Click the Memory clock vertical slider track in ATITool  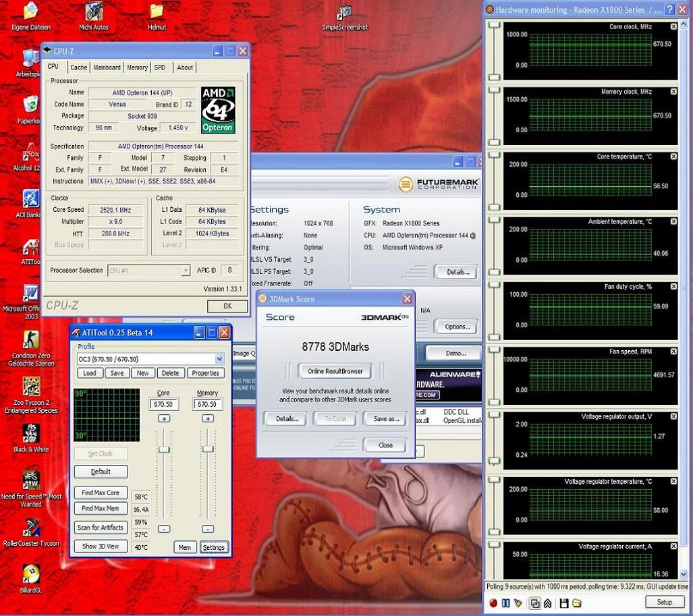[208, 474]
